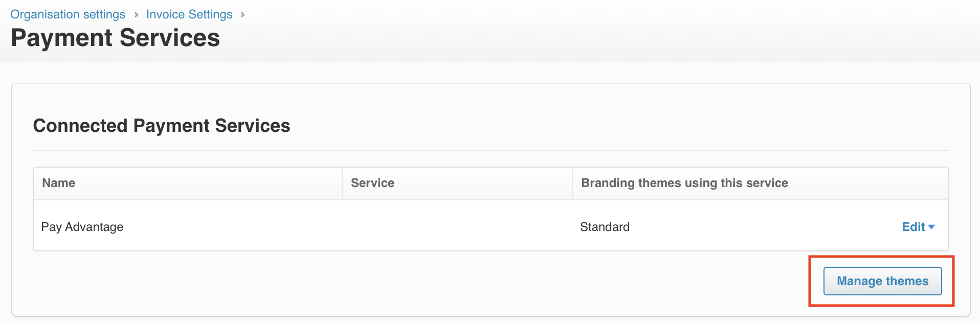Select the Service column header
Screen dimensions: 980x325
pos(457,183)
